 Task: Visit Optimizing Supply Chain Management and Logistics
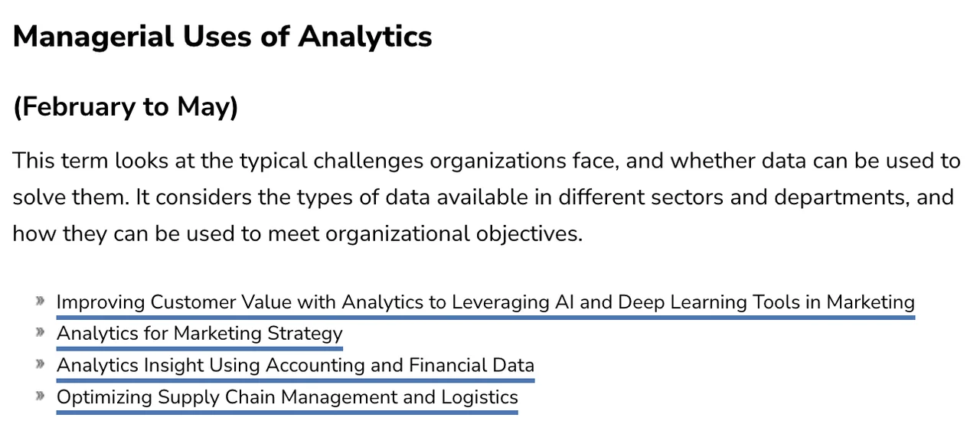click(x=287, y=398)
